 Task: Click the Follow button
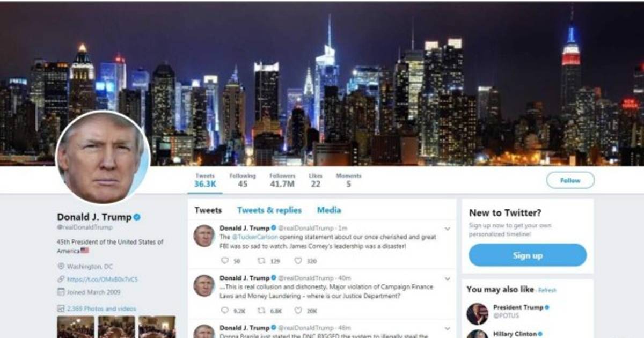tap(570, 180)
